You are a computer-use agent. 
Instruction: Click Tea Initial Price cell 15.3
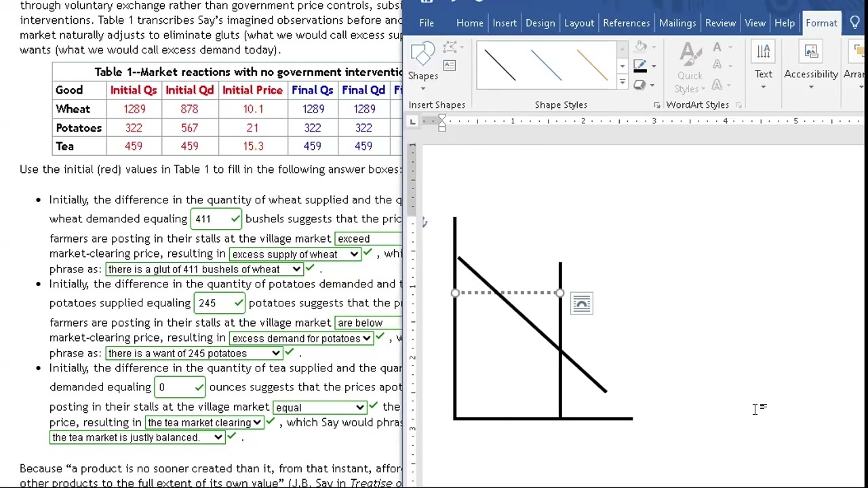tap(253, 146)
